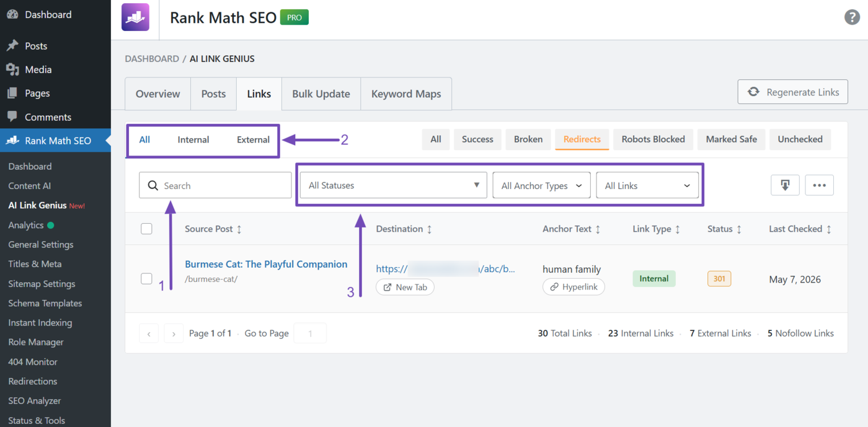This screenshot has height=427, width=868.
Task: Filter by Robots Blocked
Action: (653, 139)
